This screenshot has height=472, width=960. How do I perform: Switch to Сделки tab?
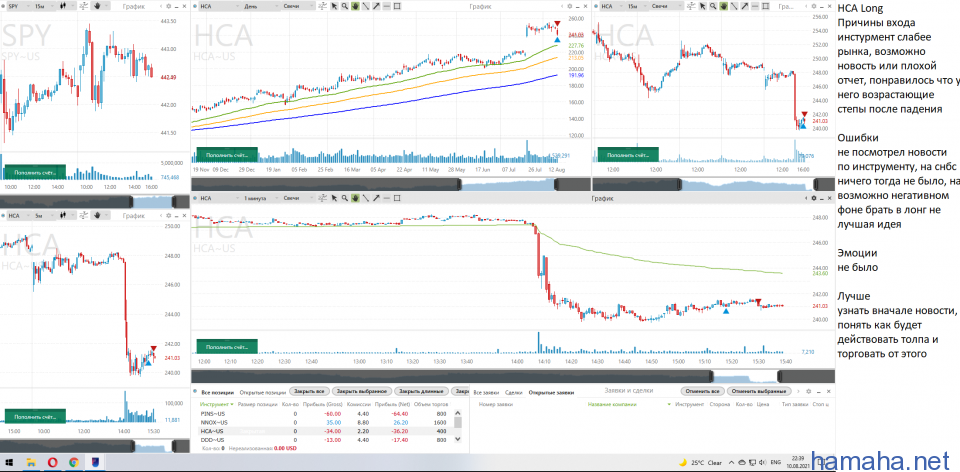514,391
